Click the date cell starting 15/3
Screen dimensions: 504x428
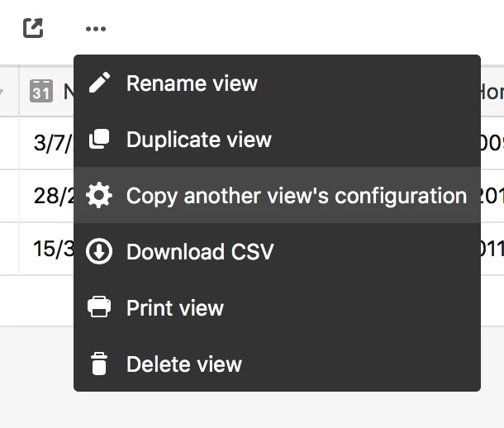(x=46, y=249)
